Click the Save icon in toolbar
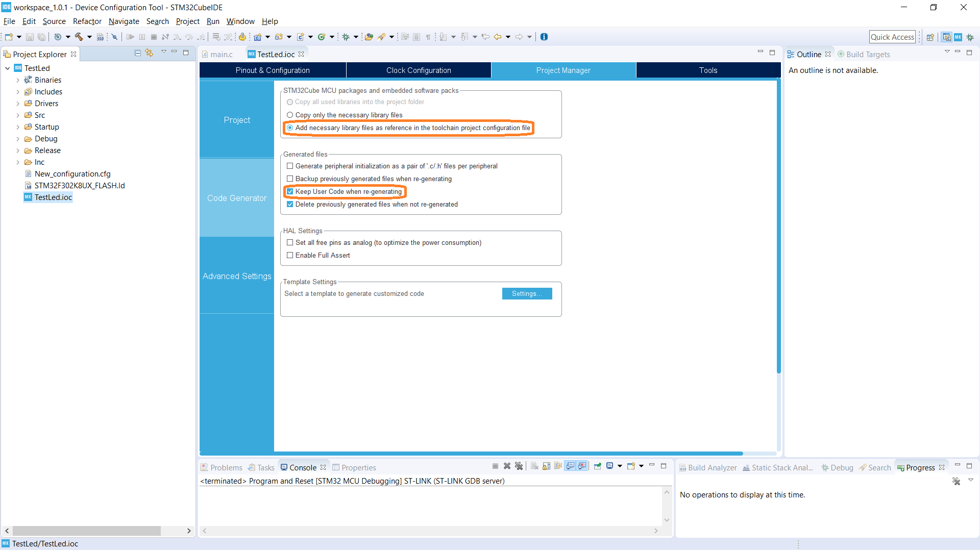Screen dimensions: 980x551 pos(30,37)
